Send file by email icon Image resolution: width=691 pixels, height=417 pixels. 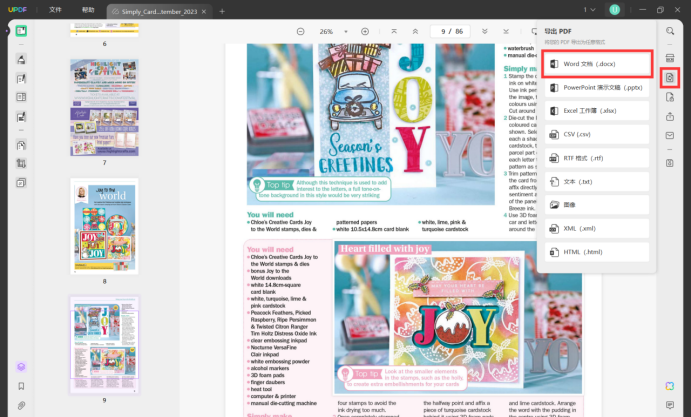pyautogui.click(x=670, y=135)
